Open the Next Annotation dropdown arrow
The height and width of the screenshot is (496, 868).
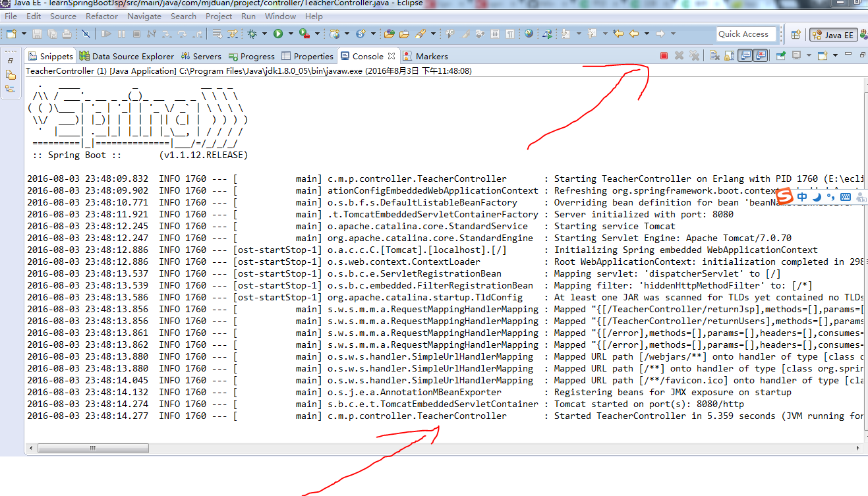pos(579,33)
